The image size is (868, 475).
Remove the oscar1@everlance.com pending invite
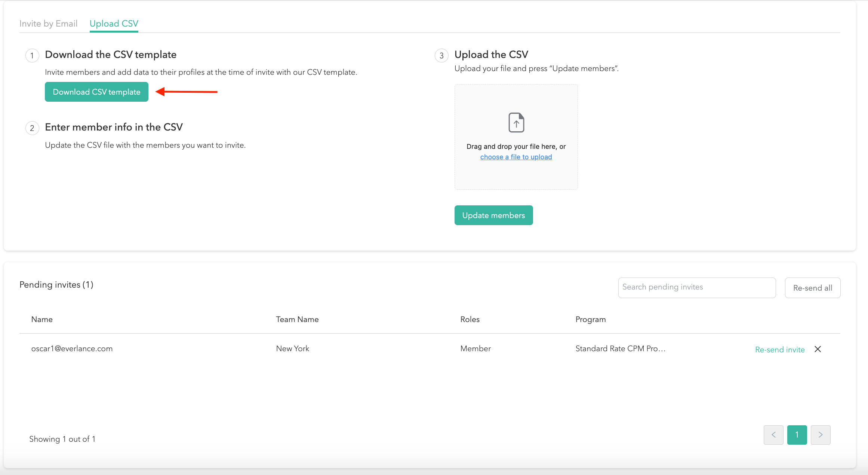(x=818, y=349)
